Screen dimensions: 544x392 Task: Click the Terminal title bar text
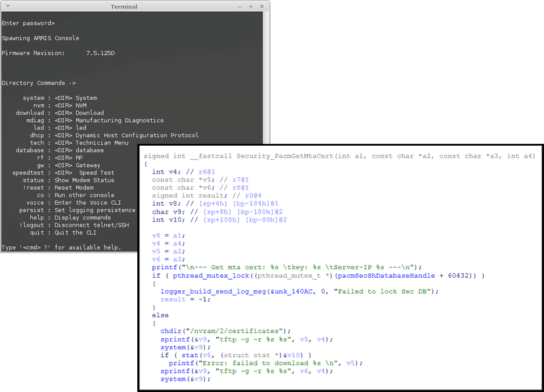tap(124, 7)
